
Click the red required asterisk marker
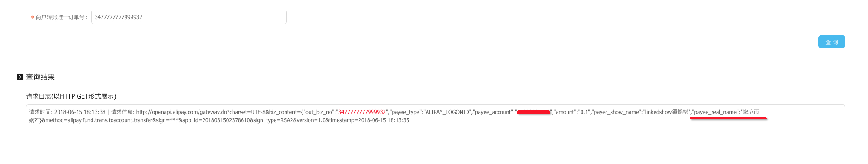click(32, 18)
